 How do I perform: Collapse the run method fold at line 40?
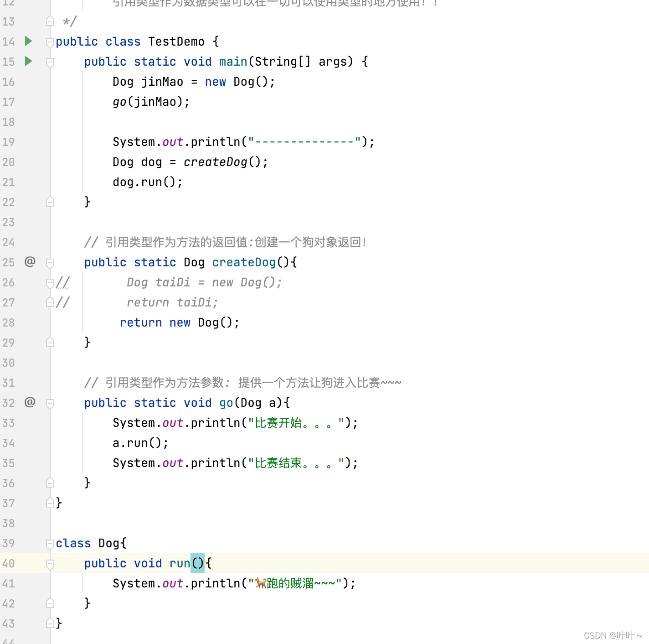point(50,564)
